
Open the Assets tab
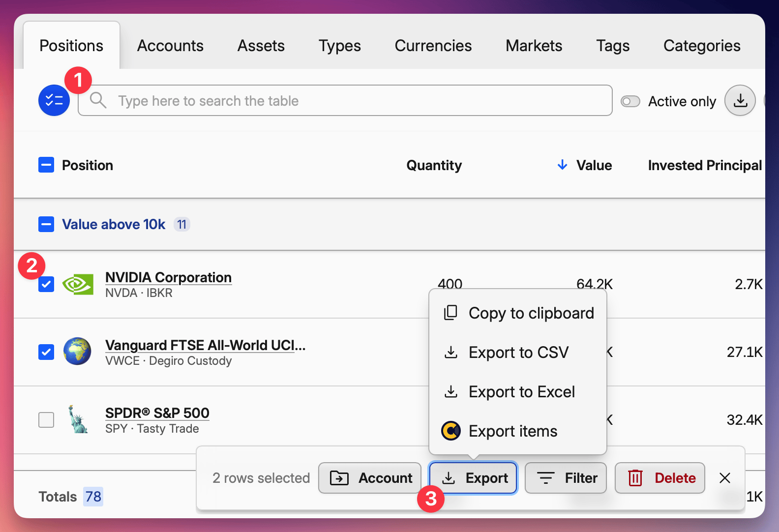point(261,46)
